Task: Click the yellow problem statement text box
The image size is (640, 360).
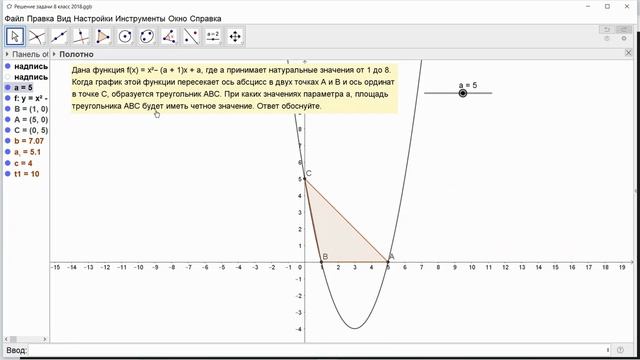Action: point(234,88)
